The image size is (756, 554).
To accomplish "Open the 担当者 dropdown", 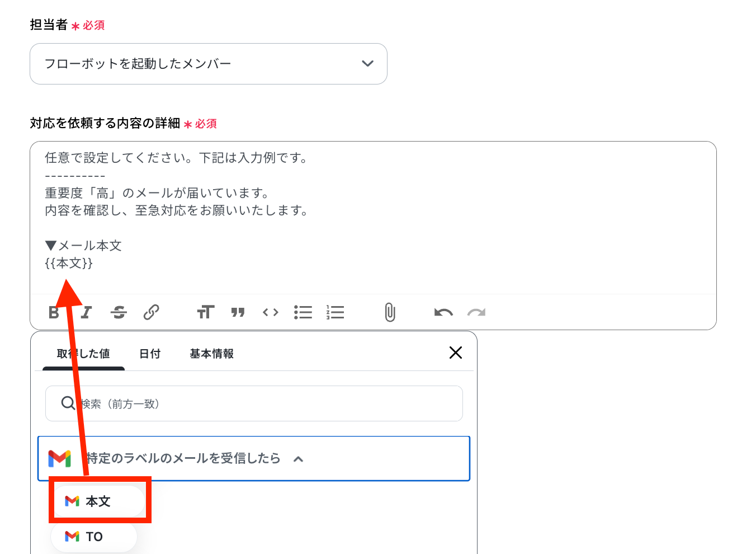I will coord(209,64).
